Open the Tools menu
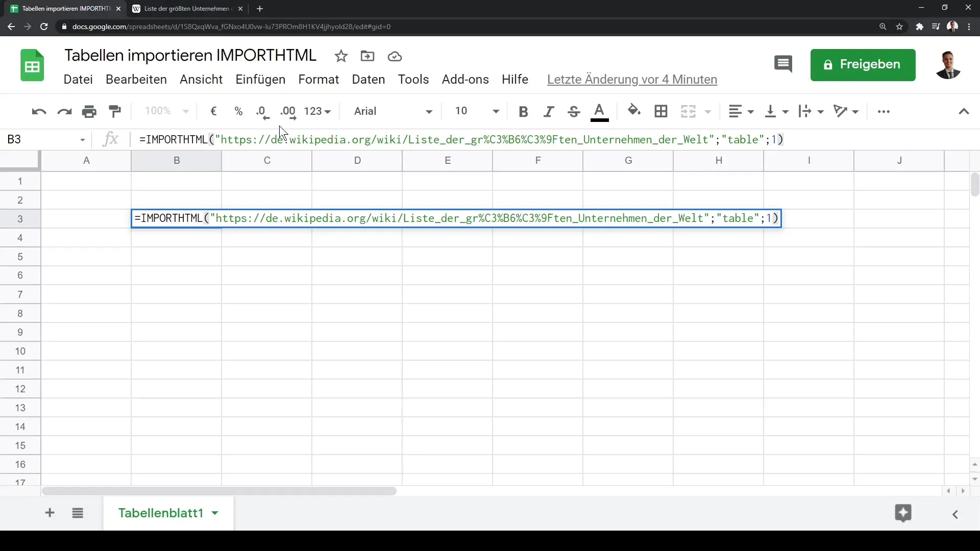 [413, 80]
